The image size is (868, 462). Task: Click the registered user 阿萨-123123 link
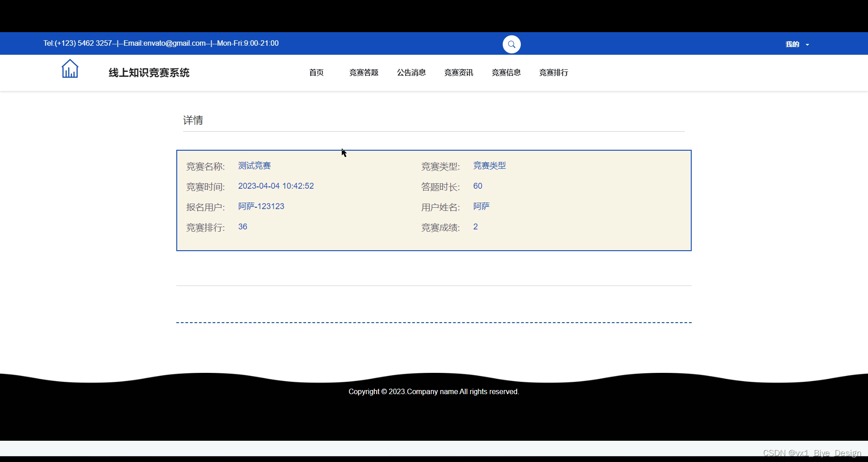click(261, 206)
